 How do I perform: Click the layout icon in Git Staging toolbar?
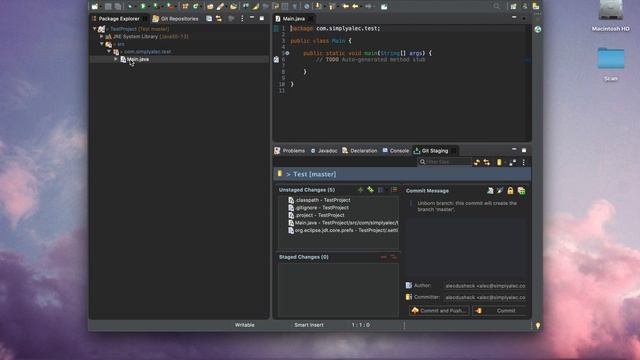coord(513,162)
